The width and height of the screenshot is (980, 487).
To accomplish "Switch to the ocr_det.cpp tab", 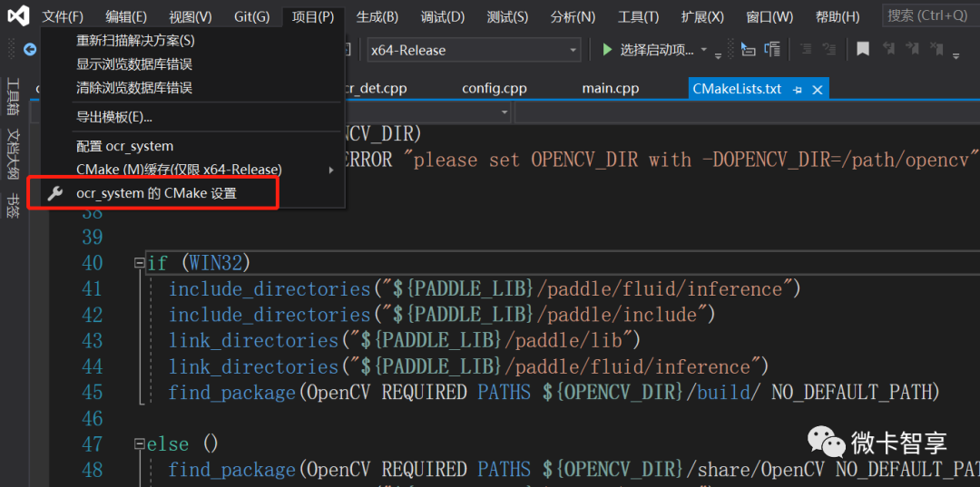I will click(x=375, y=89).
